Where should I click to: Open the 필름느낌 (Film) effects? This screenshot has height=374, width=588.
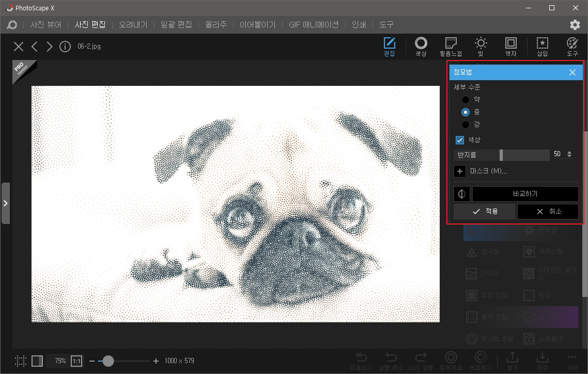click(x=451, y=47)
